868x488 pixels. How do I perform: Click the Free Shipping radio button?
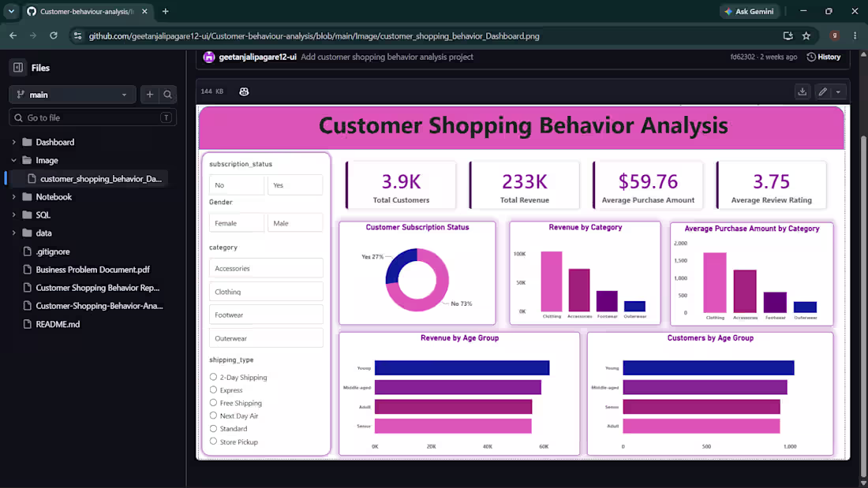pyautogui.click(x=213, y=403)
